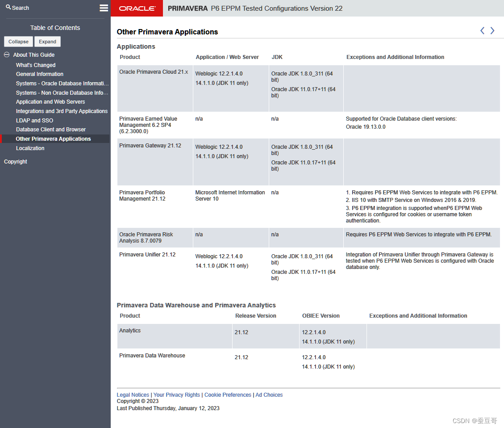The height and width of the screenshot is (428, 504).
Task: Click Last Published date text
Action: pos(168,408)
